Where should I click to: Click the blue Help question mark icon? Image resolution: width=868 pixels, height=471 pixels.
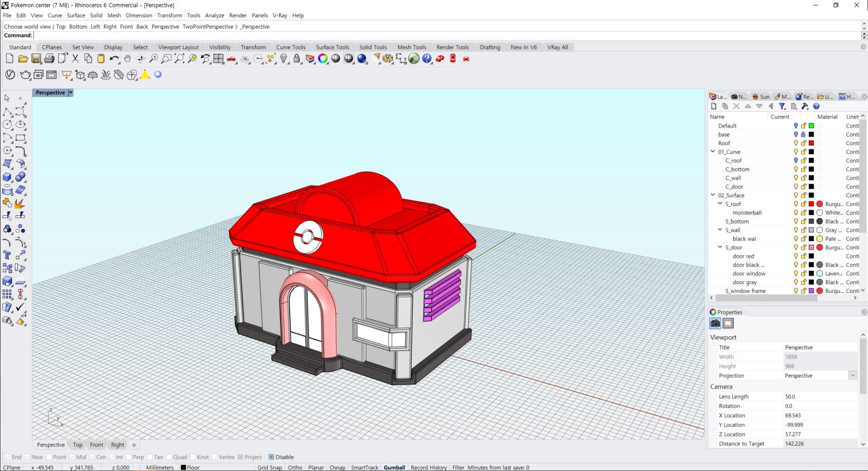pyautogui.click(x=427, y=58)
